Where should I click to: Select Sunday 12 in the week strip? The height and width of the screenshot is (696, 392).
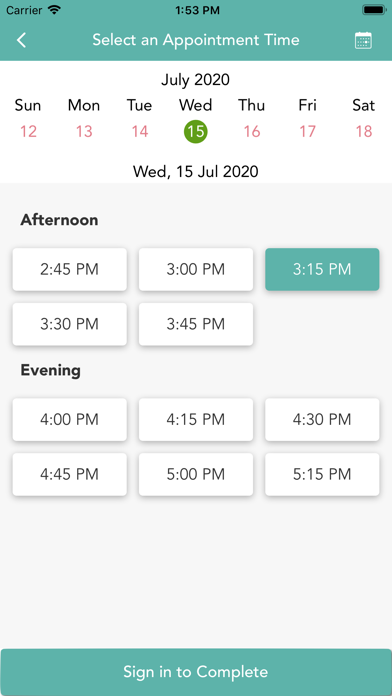(28, 131)
